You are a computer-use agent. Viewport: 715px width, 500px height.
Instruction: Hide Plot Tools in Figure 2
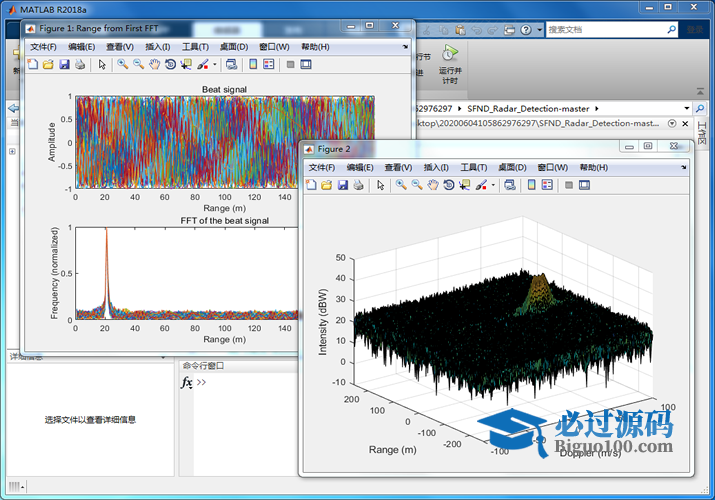(569, 185)
